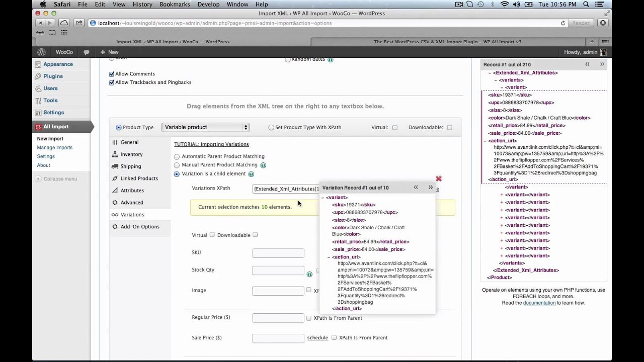Click the Safari back arrow
This screenshot has width=644, height=362.
[x=41, y=23]
